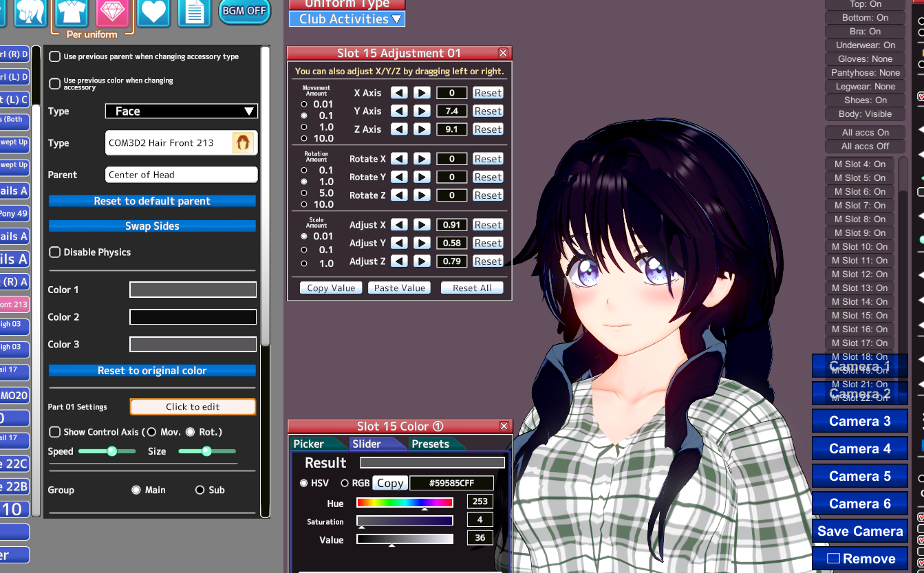
Task: Open the Face type dropdown
Action: point(182,111)
